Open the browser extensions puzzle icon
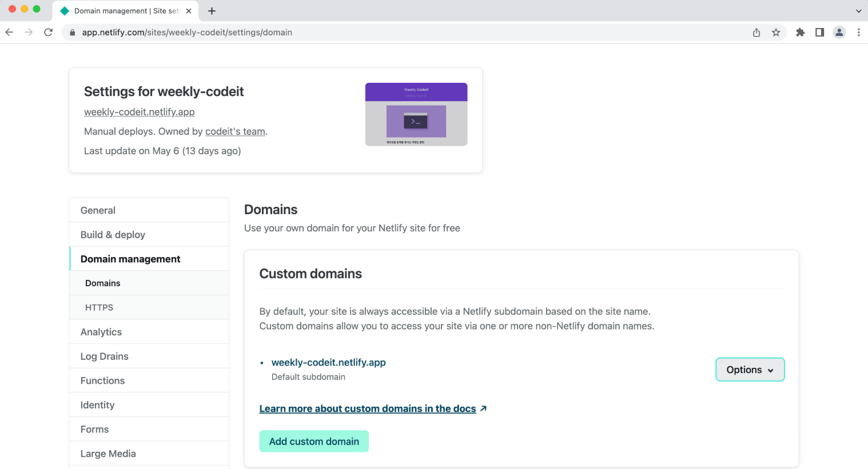The height and width of the screenshot is (469, 868). 801,33
